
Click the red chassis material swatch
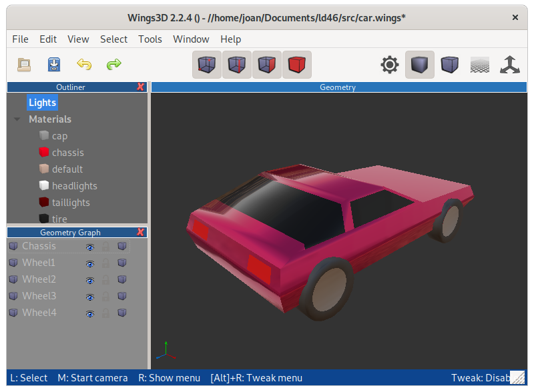pos(44,152)
